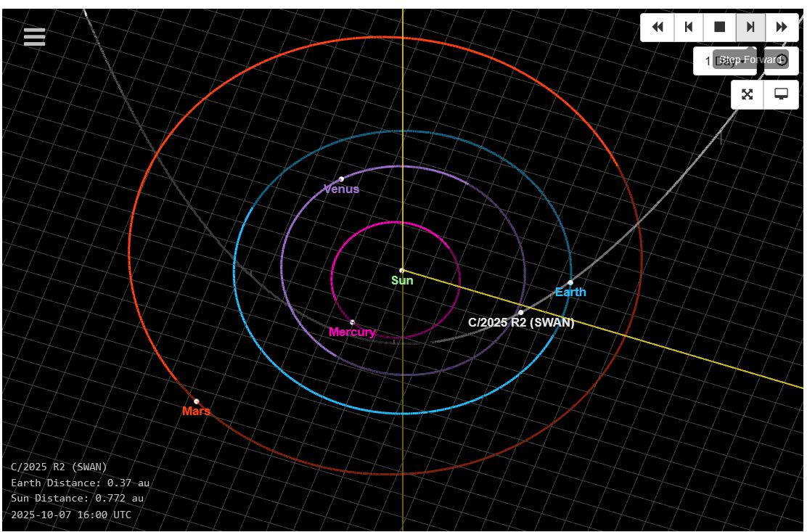This screenshot has width=807, height=532.
Task: Click the fast forward button
Action: (782, 27)
